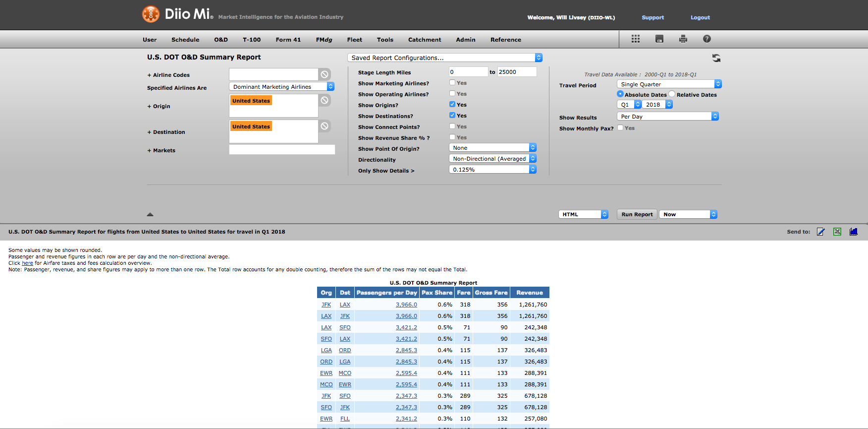Click the printer icon
Viewport: 868px width, 429px height.
click(x=683, y=39)
